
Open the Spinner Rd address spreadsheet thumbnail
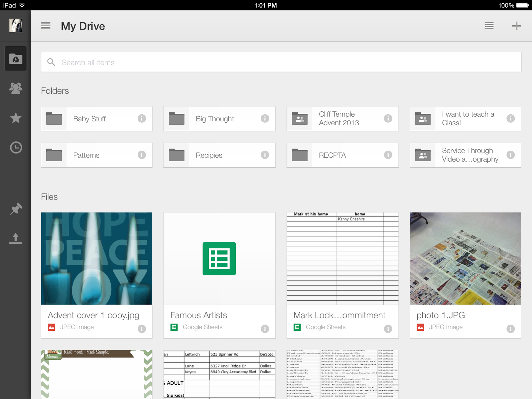pyautogui.click(x=219, y=374)
